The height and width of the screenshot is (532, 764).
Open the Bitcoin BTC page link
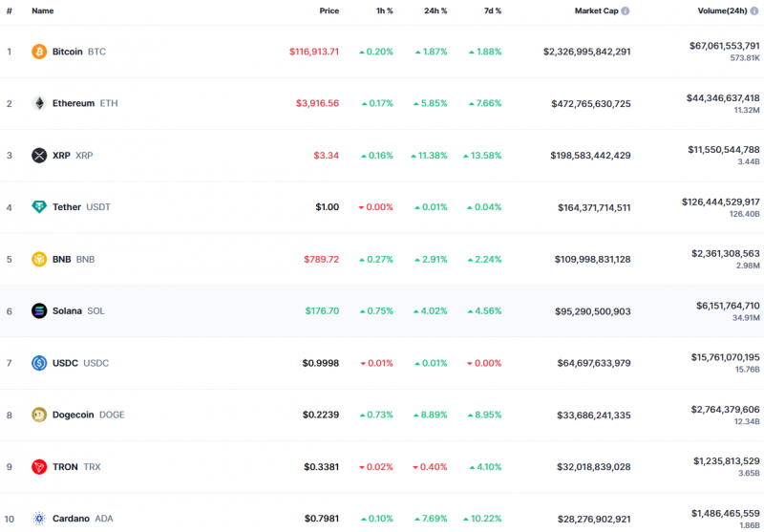[x=79, y=52]
